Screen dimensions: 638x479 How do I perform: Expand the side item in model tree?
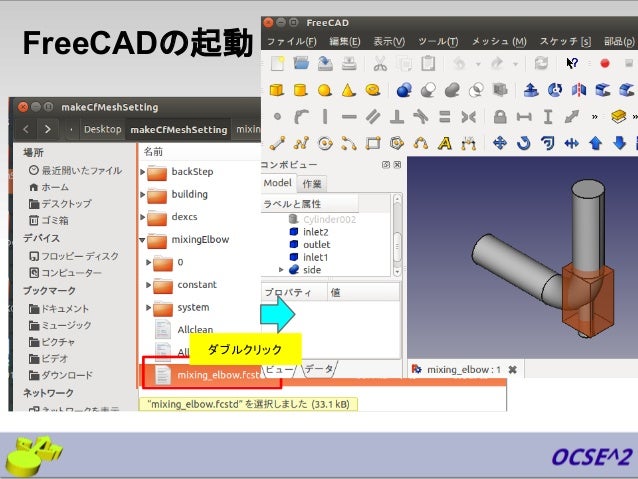281,269
